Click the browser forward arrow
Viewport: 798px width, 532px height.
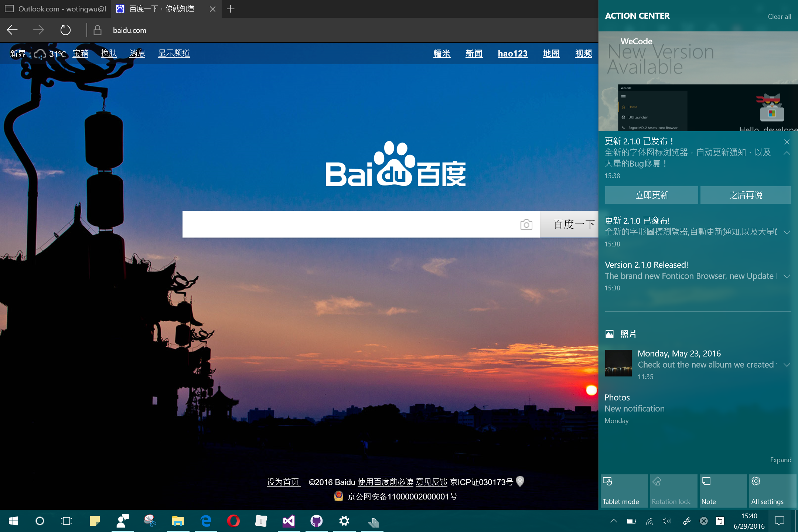tap(38, 30)
